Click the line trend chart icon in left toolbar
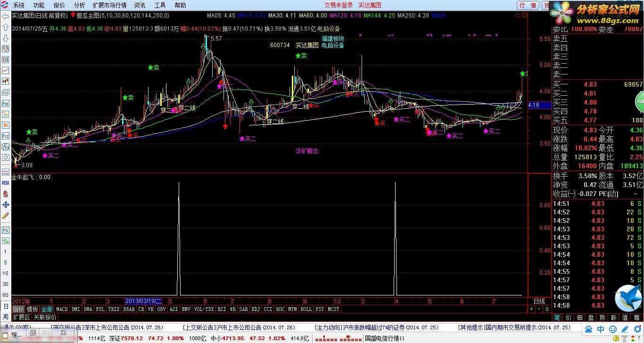644x343 pixels. coord(6,71)
